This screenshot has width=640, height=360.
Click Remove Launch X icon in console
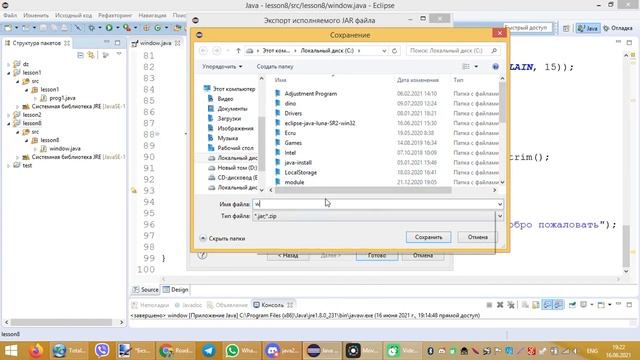click(x=500, y=305)
